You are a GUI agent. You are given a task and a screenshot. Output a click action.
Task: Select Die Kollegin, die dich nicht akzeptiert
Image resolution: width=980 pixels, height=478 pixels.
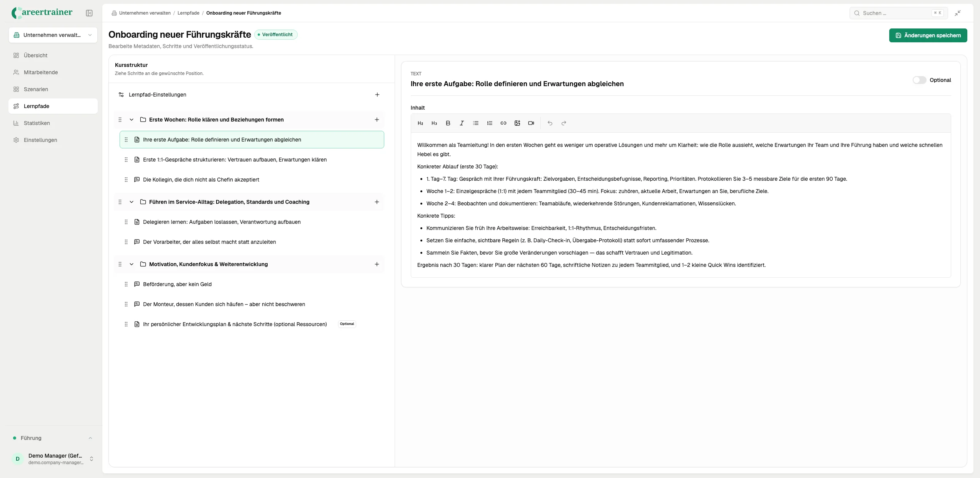coord(252,180)
